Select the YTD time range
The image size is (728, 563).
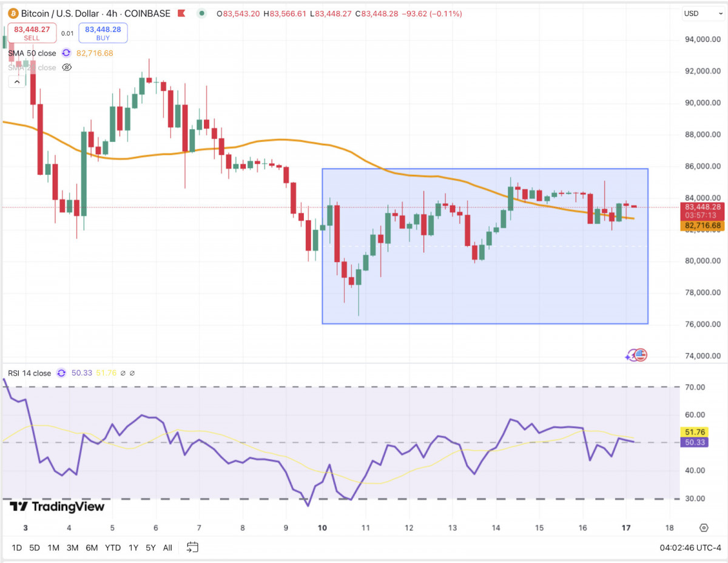coord(113,548)
